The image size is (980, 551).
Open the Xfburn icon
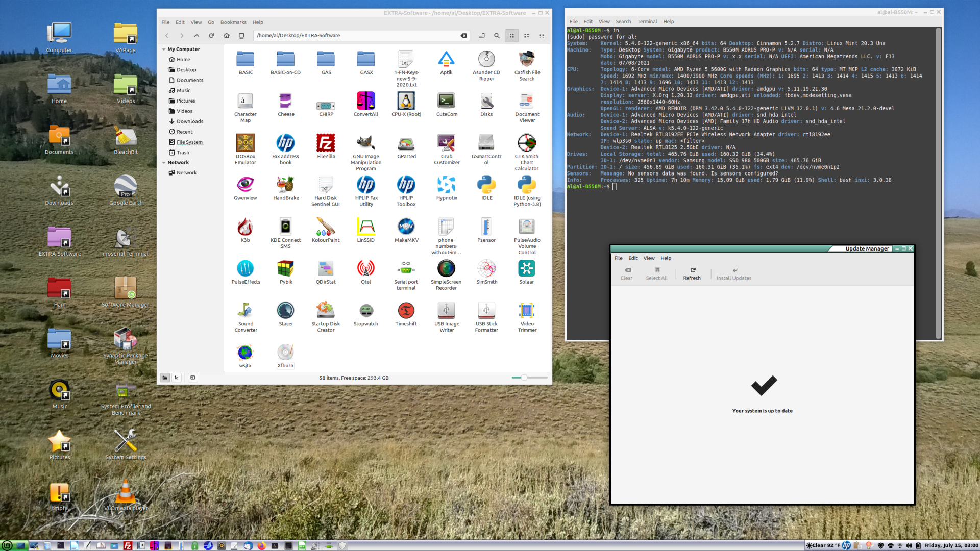(x=286, y=353)
